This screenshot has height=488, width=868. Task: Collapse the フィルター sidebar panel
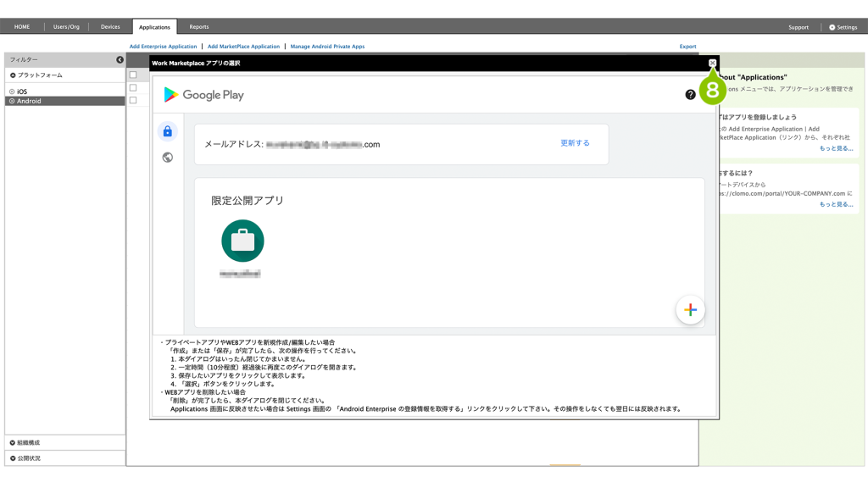click(120, 59)
